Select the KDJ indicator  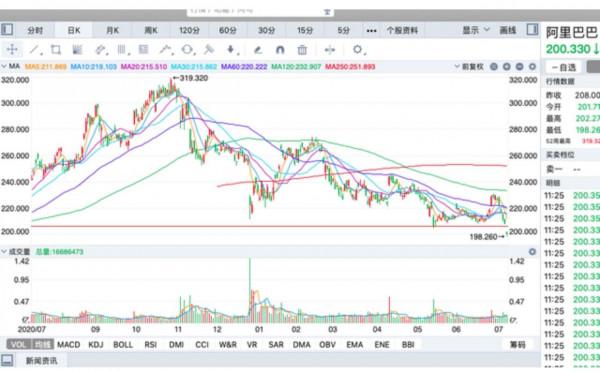pos(96,345)
